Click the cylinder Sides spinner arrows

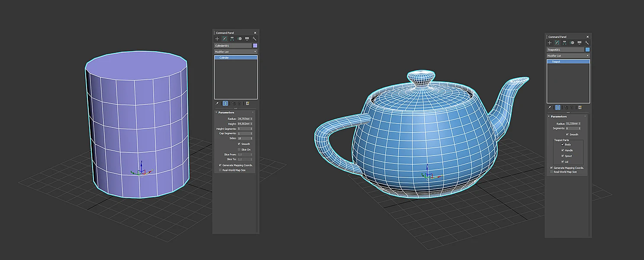pos(251,138)
